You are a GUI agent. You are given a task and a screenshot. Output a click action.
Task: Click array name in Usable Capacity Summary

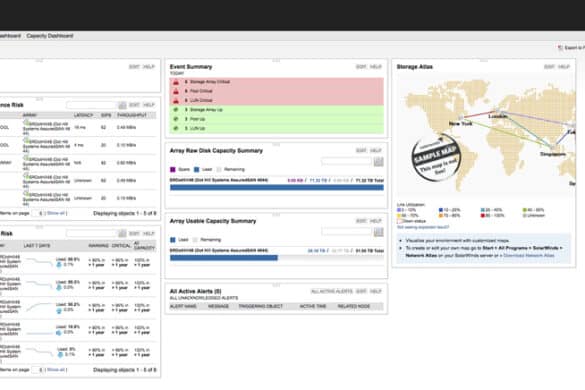click(x=219, y=250)
